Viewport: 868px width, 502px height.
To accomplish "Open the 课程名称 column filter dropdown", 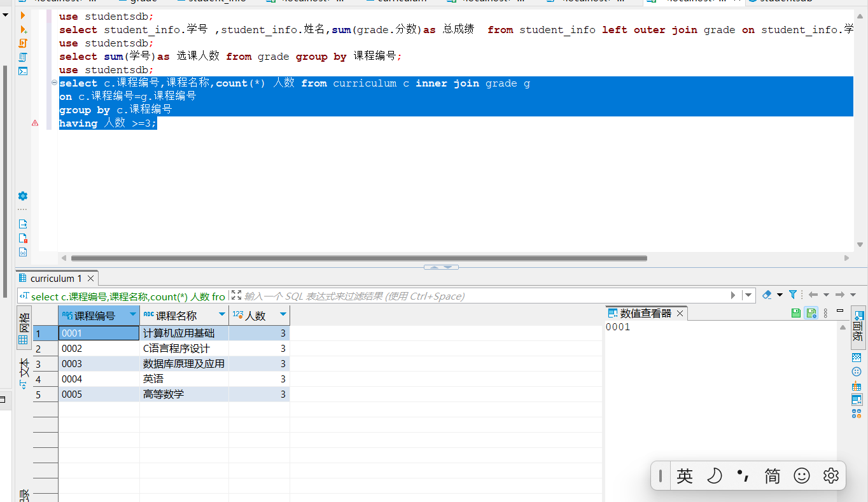I will click(x=222, y=314).
